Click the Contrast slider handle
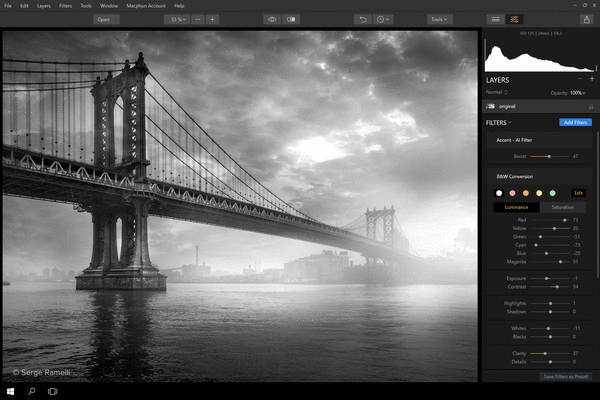Screen dimensions: 600x400 pos(555,286)
